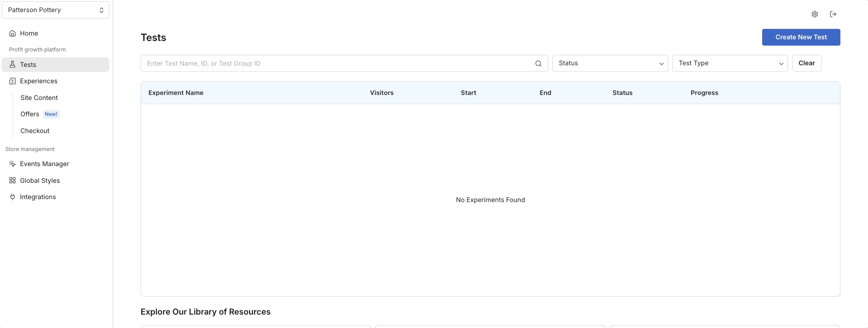This screenshot has width=868, height=328.
Task: Click the logout icon in header
Action: (833, 14)
